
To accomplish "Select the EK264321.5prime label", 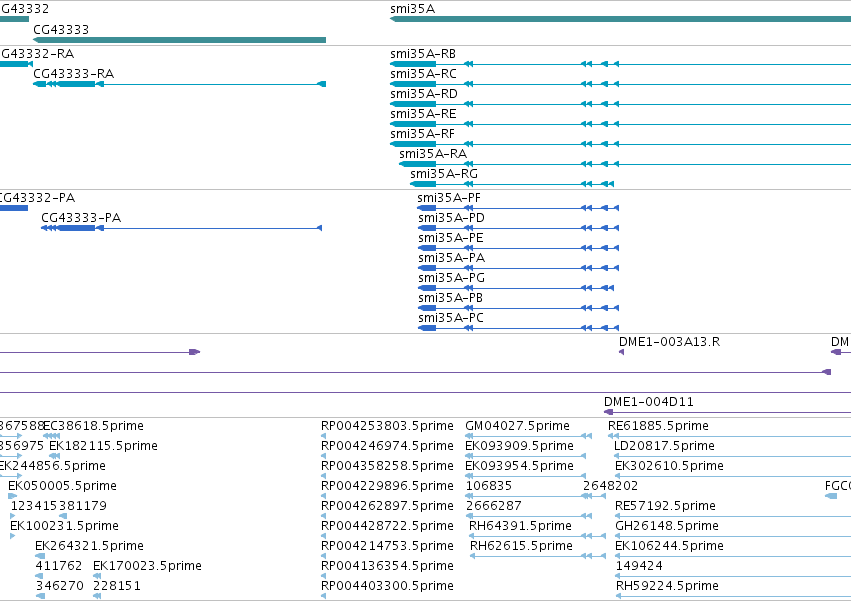I will click(89, 546).
